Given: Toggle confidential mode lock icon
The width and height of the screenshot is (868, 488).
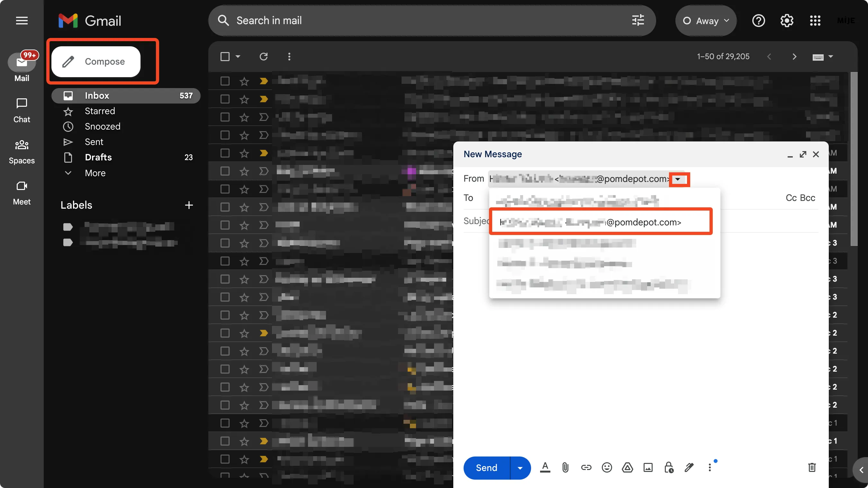Looking at the screenshot, I should [669, 467].
